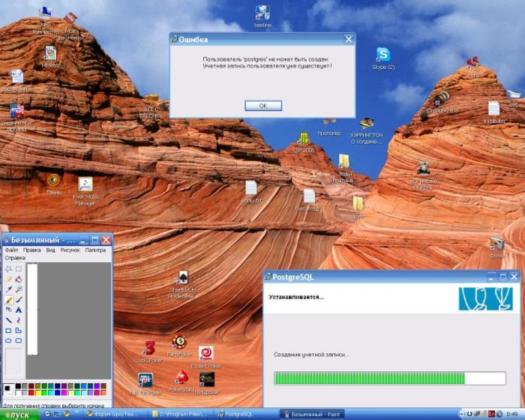
Task: Choose the Curve tool in Paint
Action: tap(19, 320)
